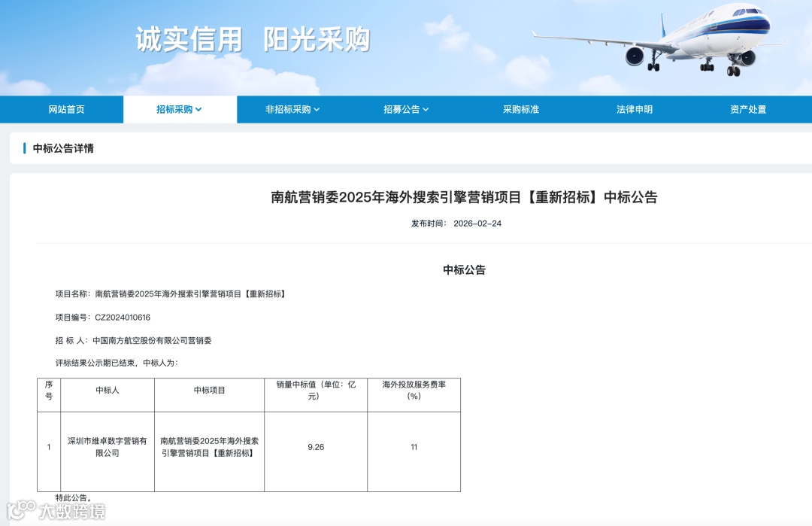812x526 pixels.
Task: Click the centered 中标公告 subheading
Action: point(464,270)
